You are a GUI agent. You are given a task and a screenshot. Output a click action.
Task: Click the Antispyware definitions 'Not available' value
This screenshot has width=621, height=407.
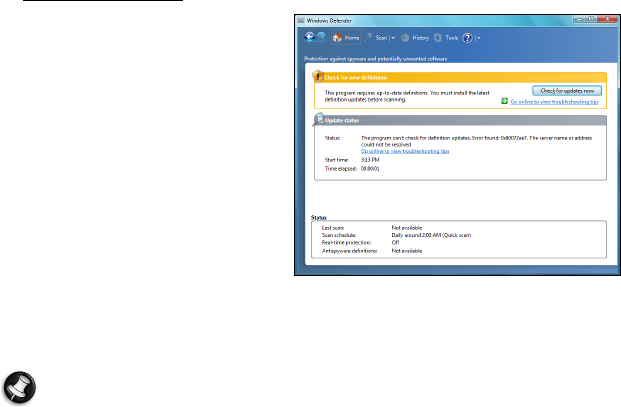pos(407,251)
